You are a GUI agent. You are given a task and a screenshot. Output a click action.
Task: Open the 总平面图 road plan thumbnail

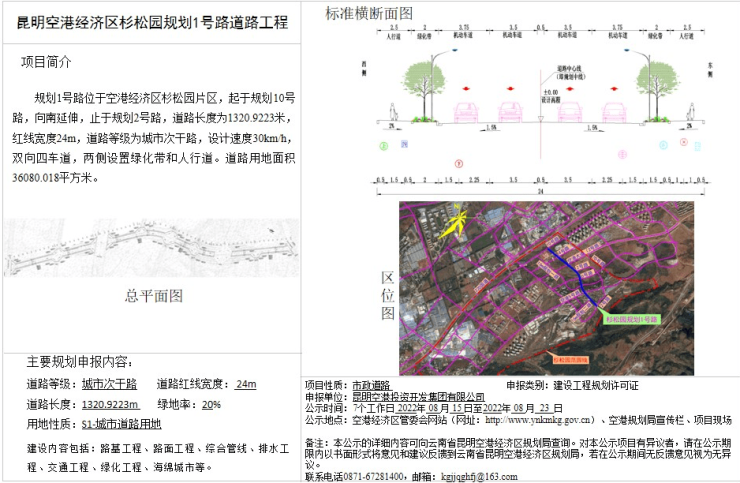pos(151,248)
